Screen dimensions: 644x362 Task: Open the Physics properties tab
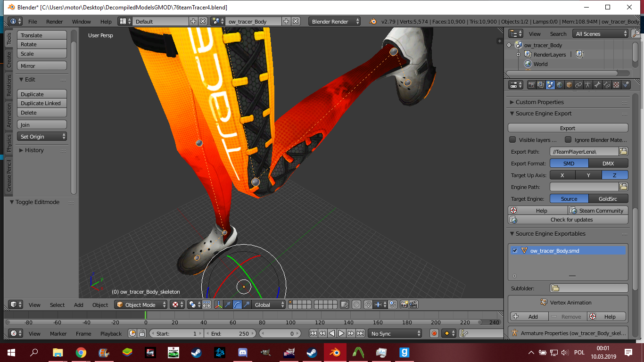click(x=626, y=85)
